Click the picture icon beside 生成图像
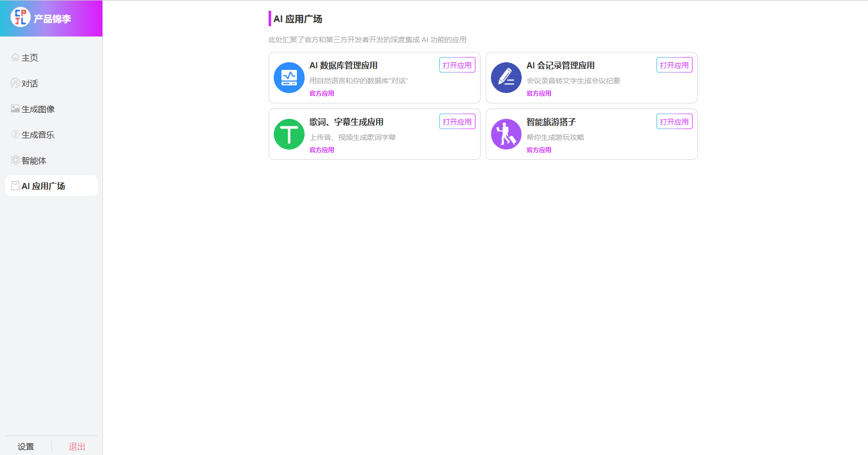 click(15, 108)
